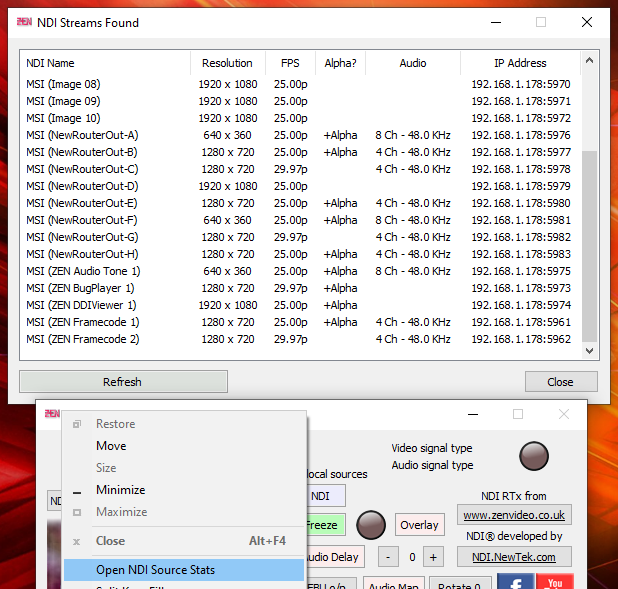Select row MSI (NewRouterOut-B)
The width and height of the screenshot is (618, 589).
pos(300,152)
